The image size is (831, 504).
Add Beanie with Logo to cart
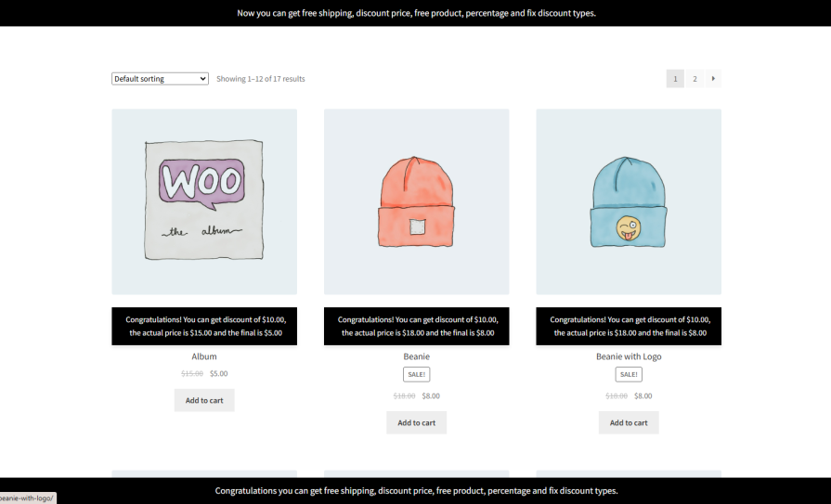[x=629, y=422]
